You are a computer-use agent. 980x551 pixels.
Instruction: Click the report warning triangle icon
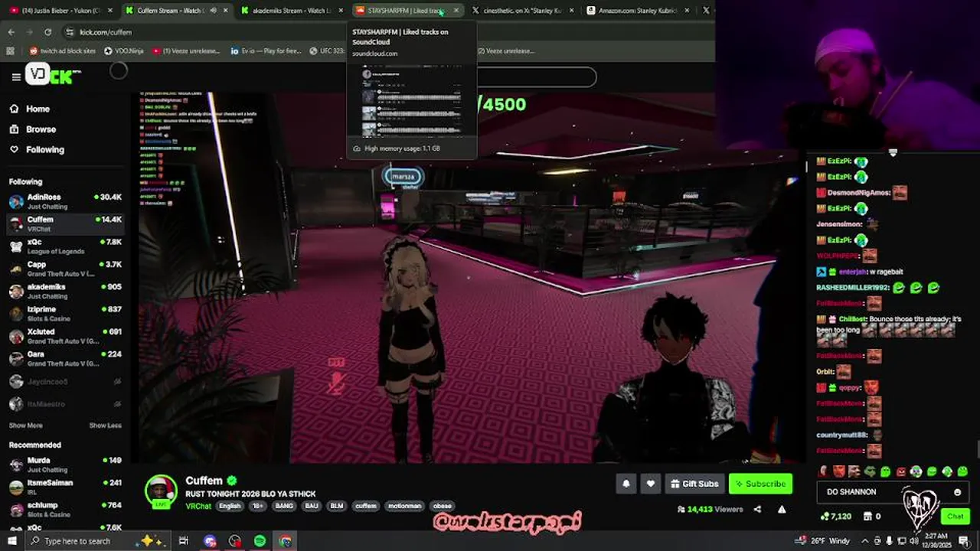(x=782, y=509)
